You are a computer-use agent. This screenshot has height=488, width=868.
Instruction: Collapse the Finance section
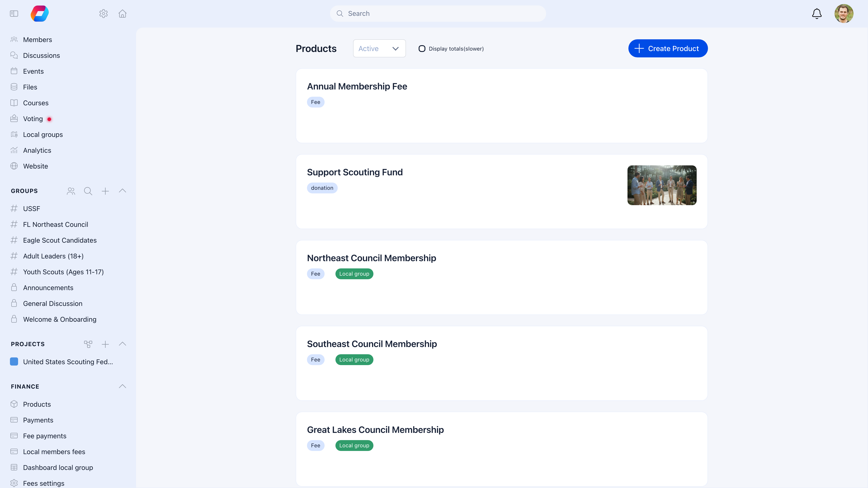122,386
